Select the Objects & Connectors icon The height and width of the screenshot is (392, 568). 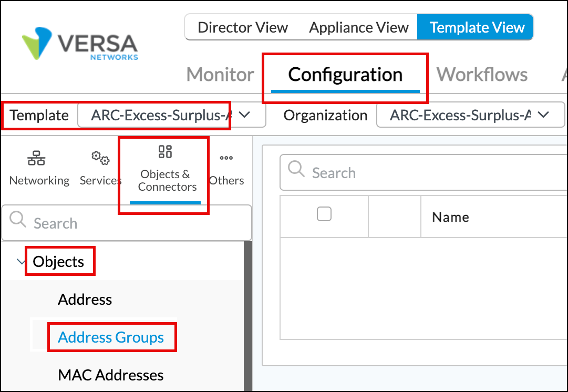[165, 152]
